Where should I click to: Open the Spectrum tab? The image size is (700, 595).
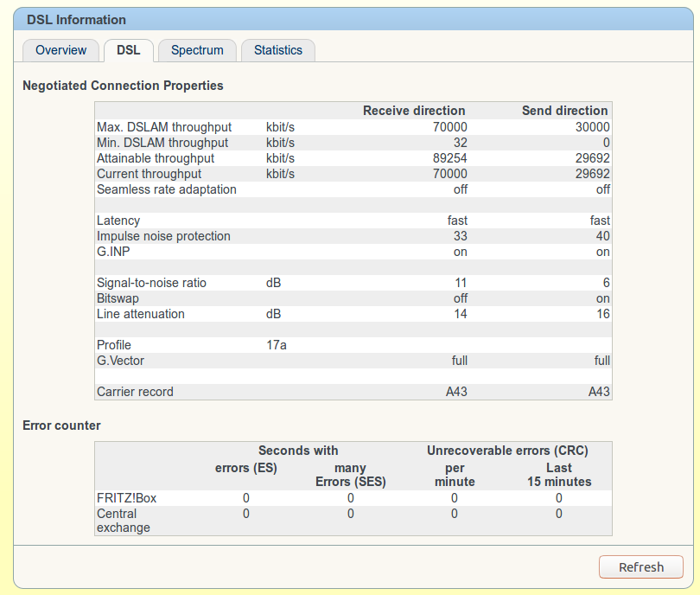(197, 50)
